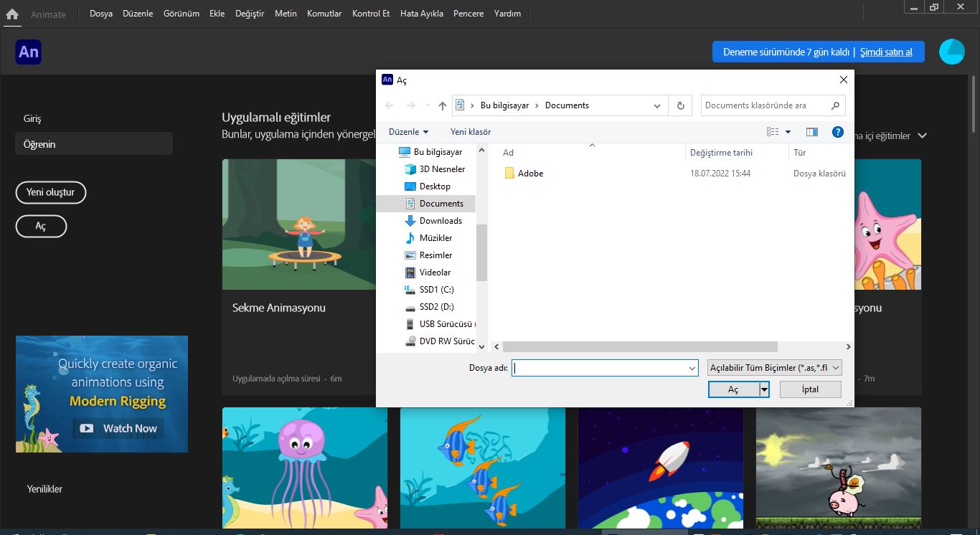Click the Aç button in dialog
Screen dimensions: 980x535
coord(733,389)
